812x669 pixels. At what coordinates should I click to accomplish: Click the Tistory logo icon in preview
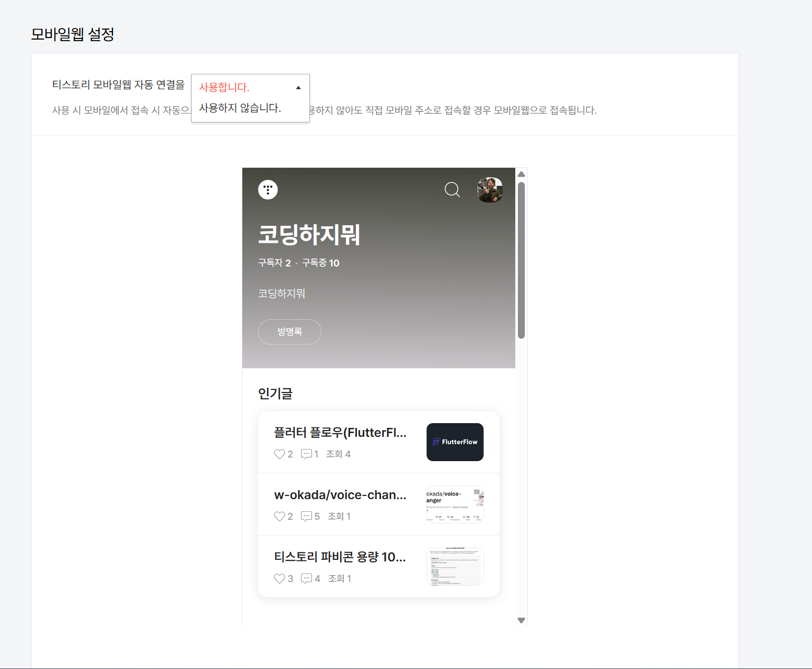click(x=268, y=189)
